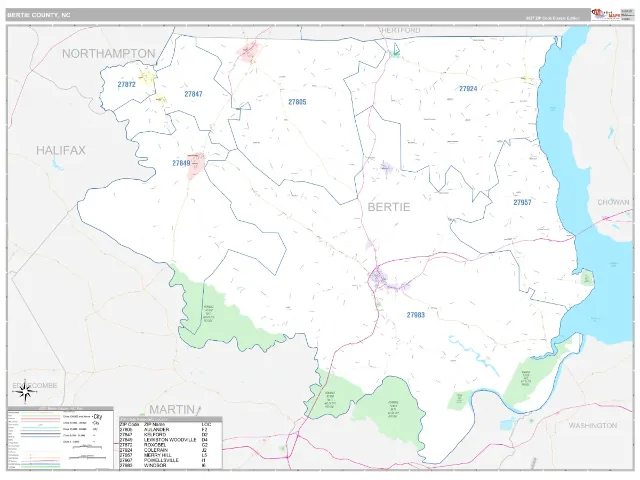Click the yellow town area beside 27872
The image size is (640, 480).
147,77
